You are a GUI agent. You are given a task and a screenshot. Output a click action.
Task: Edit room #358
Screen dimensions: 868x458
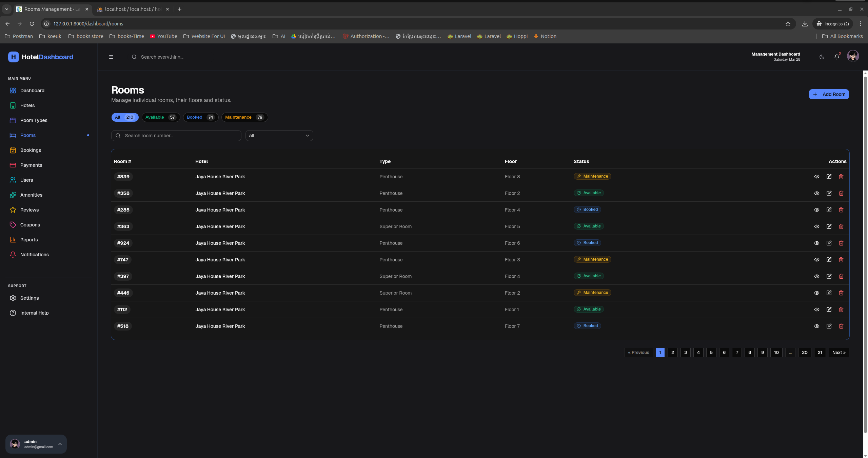coord(829,193)
